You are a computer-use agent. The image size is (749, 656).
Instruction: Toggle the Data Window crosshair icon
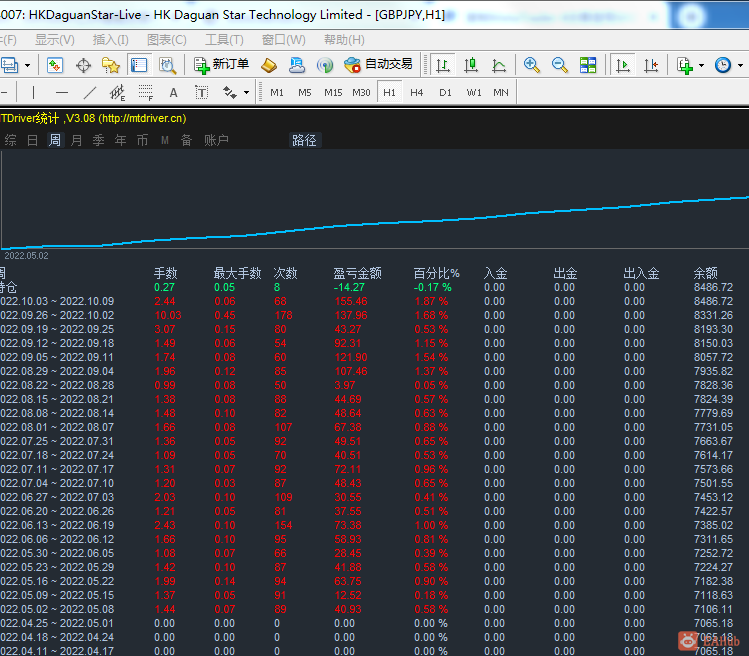pos(83,65)
